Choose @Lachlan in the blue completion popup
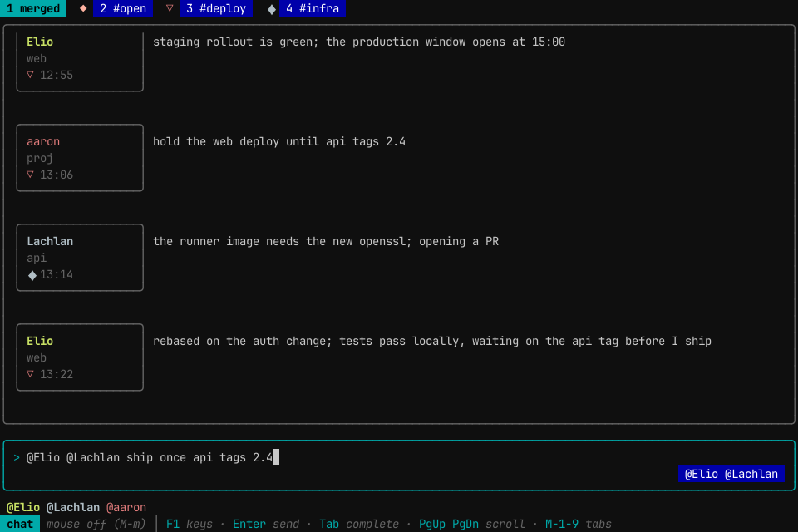Viewport: 798px width, 532px height. click(751, 474)
